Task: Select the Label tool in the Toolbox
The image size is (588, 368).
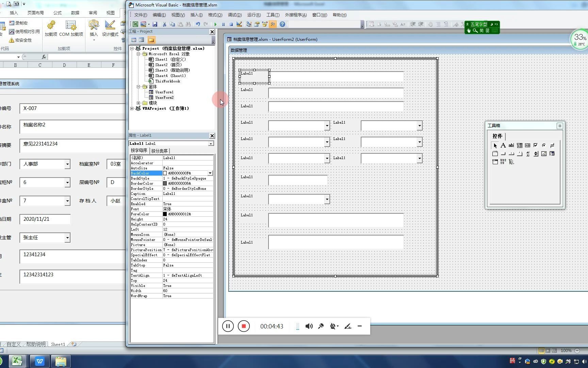Action: 503,145
